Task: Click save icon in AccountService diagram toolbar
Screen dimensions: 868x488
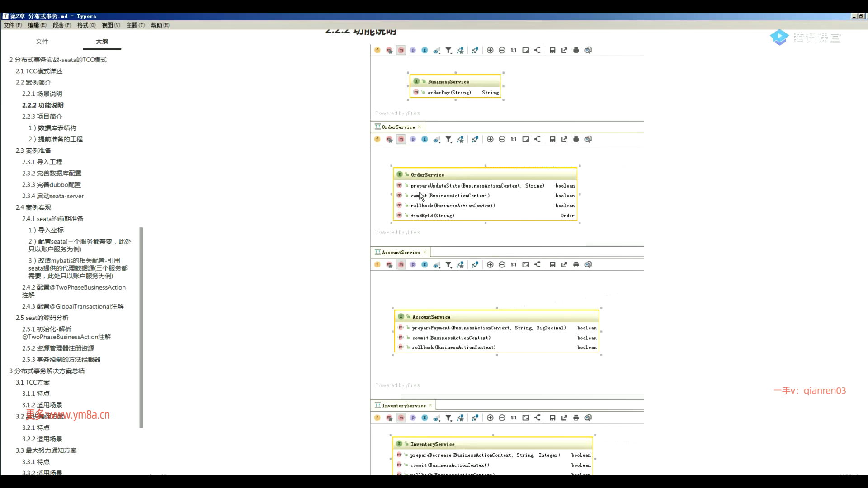Action: tap(552, 265)
